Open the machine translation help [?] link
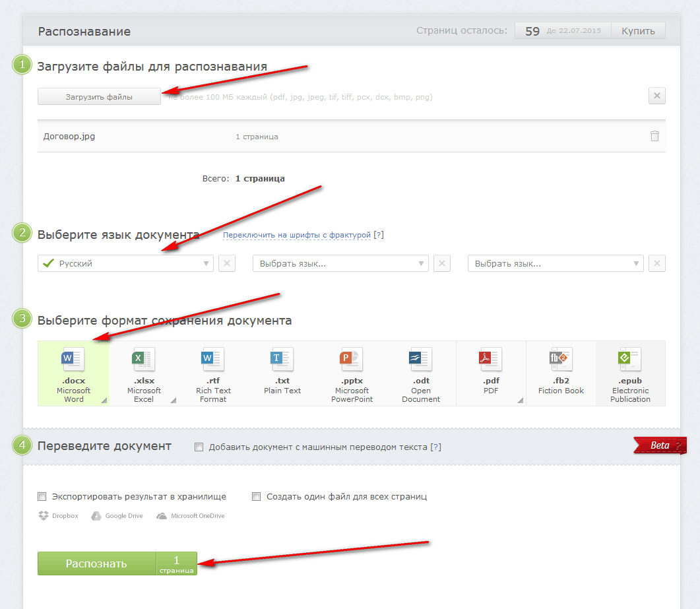This screenshot has width=700, height=609. click(x=435, y=447)
